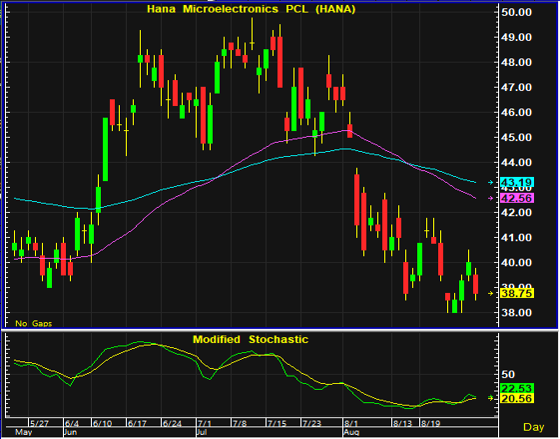The height and width of the screenshot is (439, 560).
Task: Click the 47.00 price axis label
Action: pos(516,87)
